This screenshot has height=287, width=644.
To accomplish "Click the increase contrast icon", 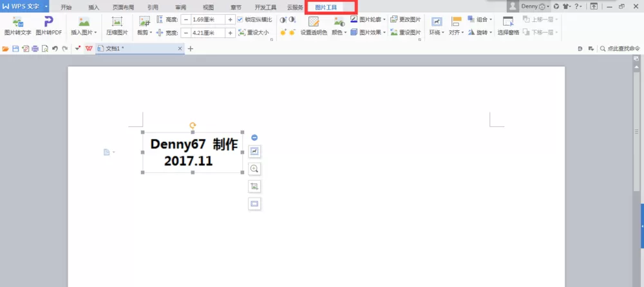I will [x=283, y=20].
